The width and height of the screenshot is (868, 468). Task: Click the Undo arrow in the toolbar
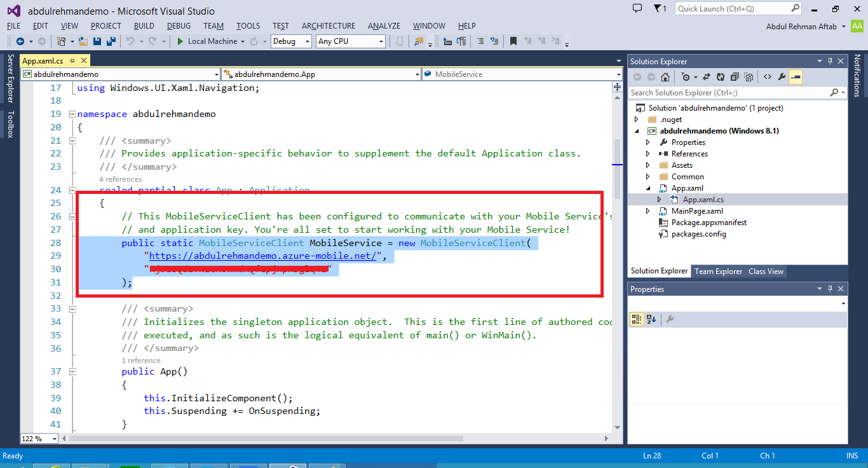point(130,41)
